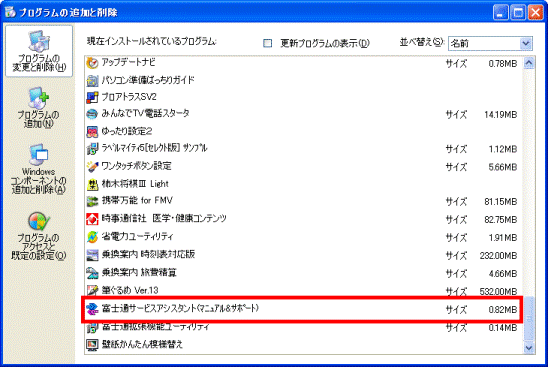Click the 5.66MB size value
The height and width of the screenshot is (367, 548).
[x=503, y=167]
